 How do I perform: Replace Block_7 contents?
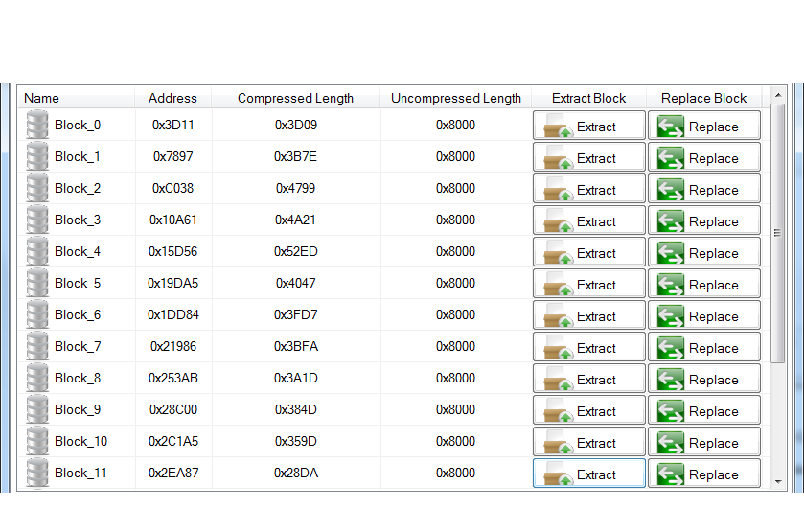click(x=704, y=347)
